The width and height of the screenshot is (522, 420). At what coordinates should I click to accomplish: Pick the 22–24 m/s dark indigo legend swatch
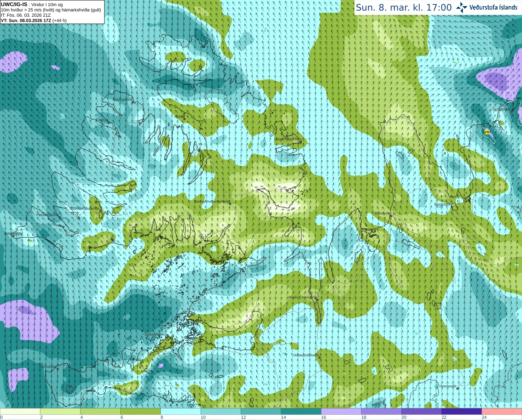462,411
